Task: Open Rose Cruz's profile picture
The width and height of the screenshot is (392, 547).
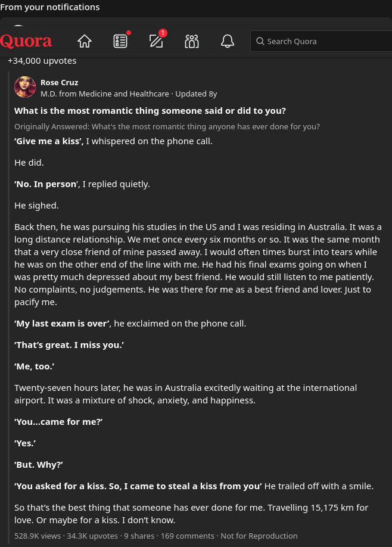Action: point(25,87)
